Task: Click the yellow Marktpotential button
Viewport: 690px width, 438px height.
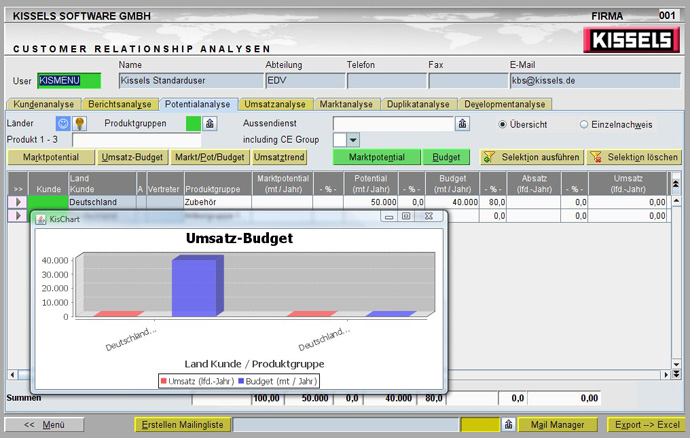Action: click(51, 157)
